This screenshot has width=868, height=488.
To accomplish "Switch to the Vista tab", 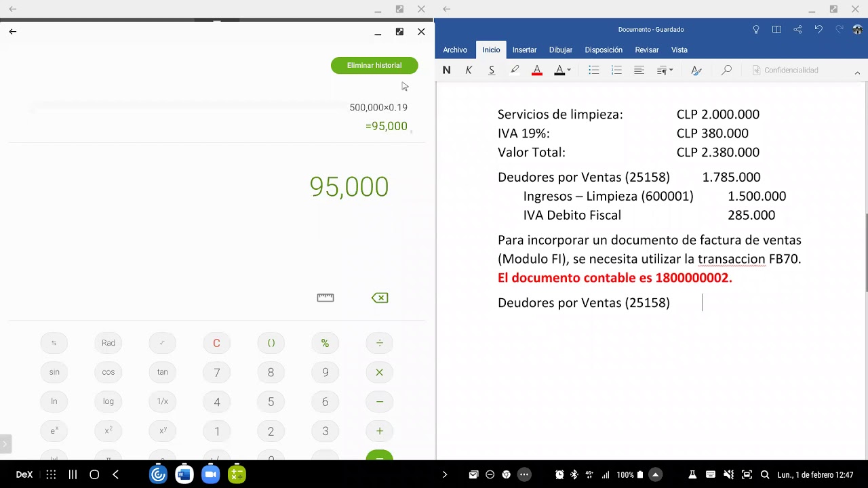I will [679, 49].
